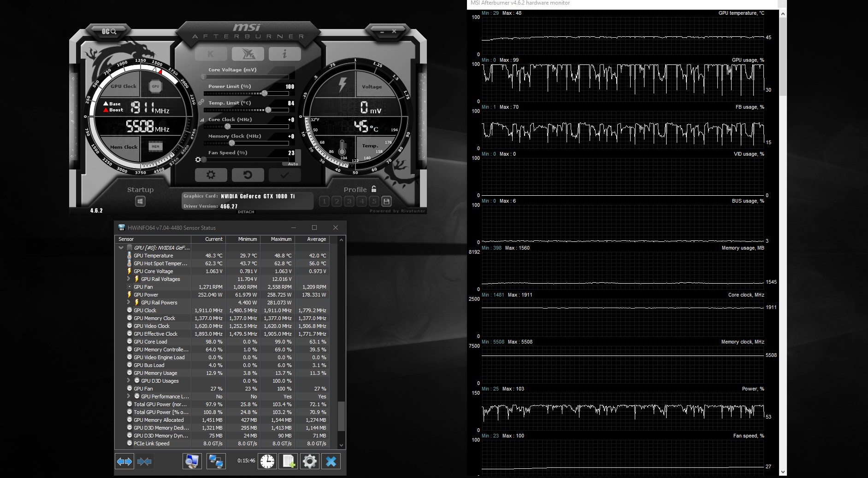868x478 pixels.
Task: Click the DETACH button under the card info
Action: 246,212
